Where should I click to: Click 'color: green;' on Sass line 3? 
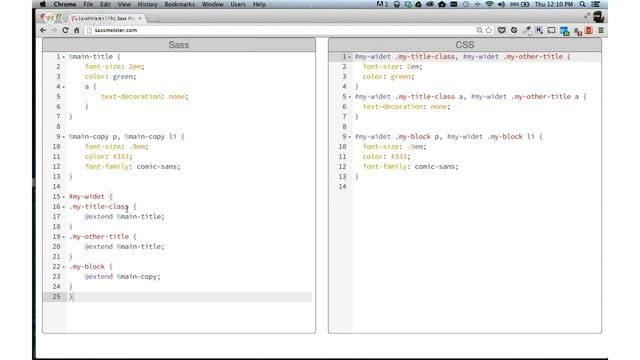pyautogui.click(x=111, y=76)
